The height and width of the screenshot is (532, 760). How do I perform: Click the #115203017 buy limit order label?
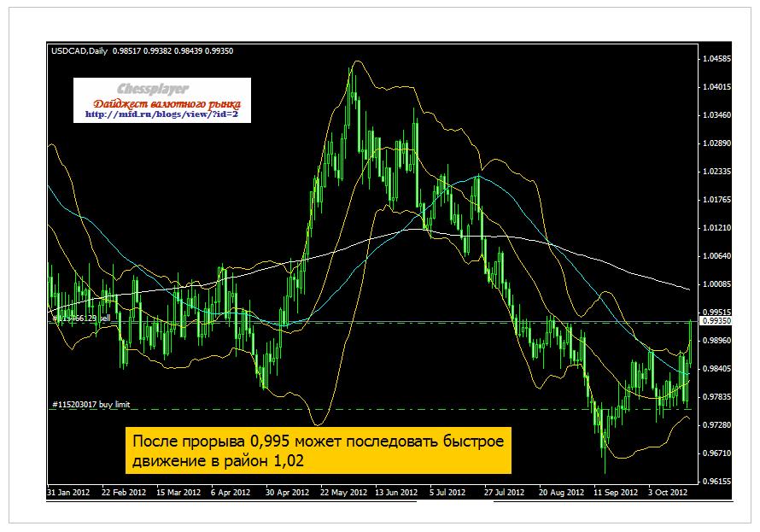(x=91, y=404)
